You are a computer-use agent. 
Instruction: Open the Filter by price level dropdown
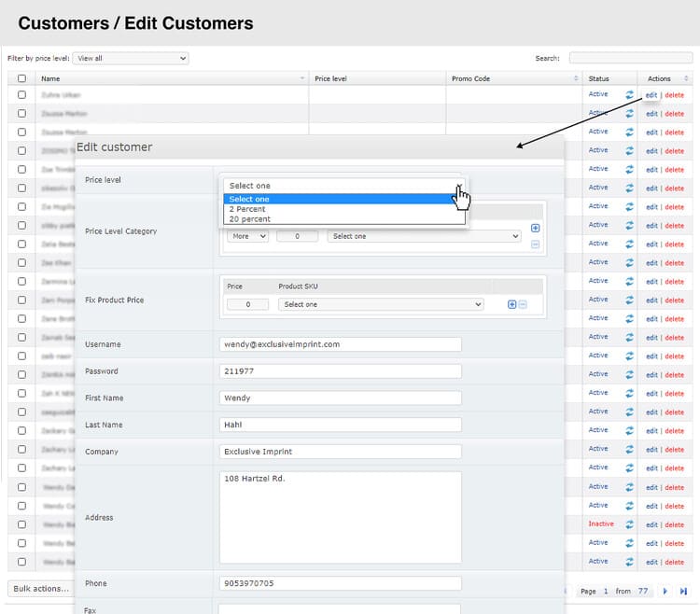tap(131, 58)
